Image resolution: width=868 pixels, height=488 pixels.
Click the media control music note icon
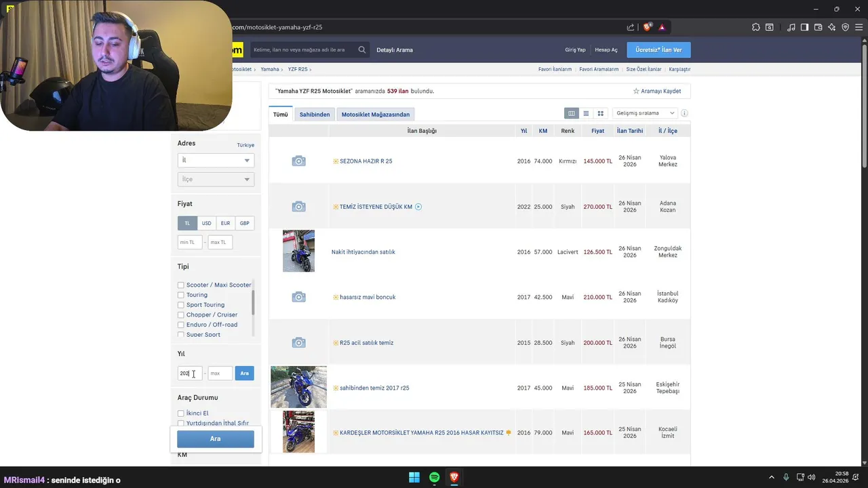(791, 27)
